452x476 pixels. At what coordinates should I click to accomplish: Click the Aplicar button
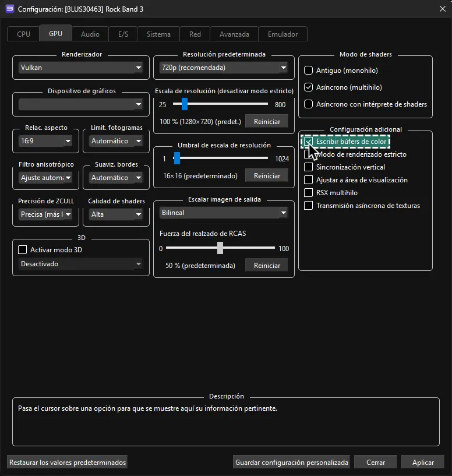pyautogui.click(x=423, y=463)
